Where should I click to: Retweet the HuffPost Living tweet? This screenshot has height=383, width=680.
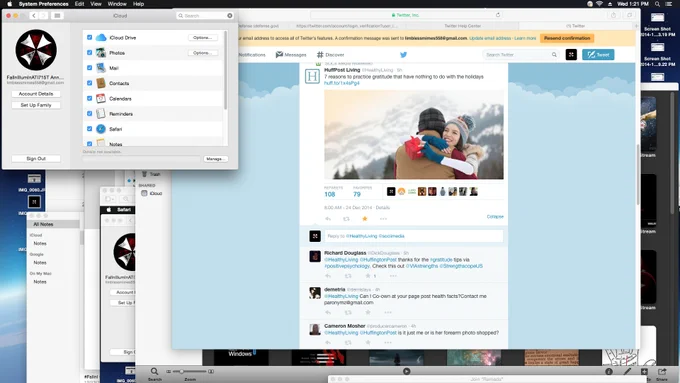(346, 219)
